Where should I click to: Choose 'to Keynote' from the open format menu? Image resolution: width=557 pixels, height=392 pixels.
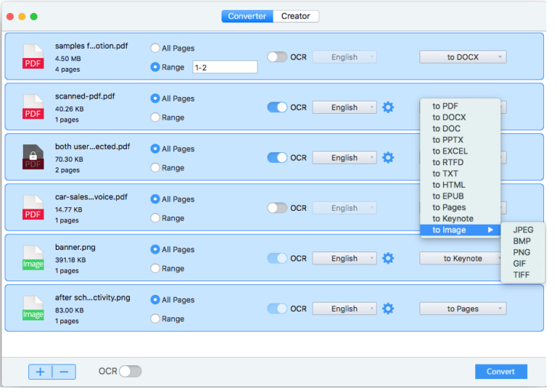tap(461, 219)
